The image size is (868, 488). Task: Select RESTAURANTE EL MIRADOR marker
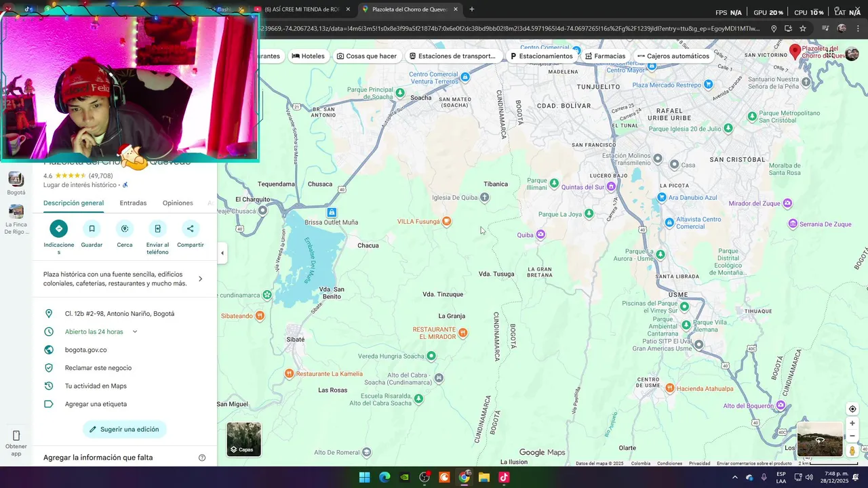pyautogui.click(x=462, y=333)
